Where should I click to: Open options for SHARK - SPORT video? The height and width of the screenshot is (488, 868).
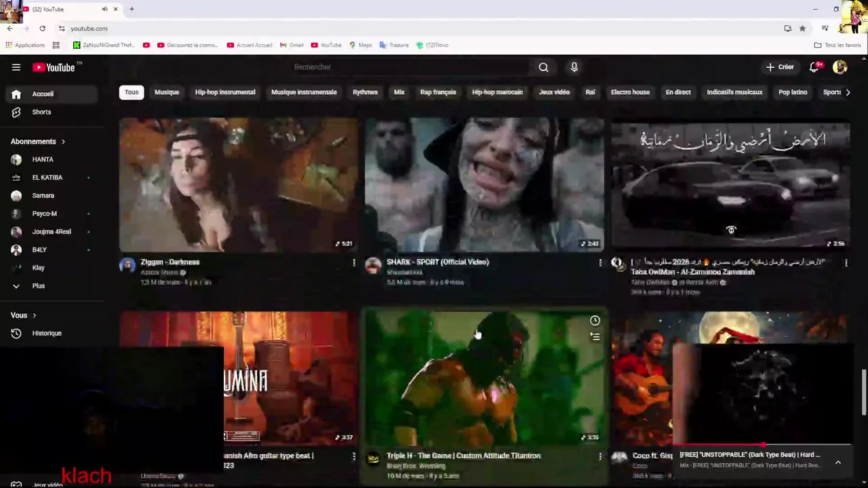pyautogui.click(x=599, y=262)
